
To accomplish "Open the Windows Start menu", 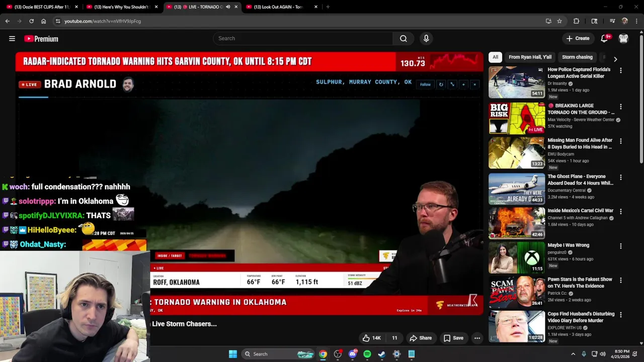I will click(x=232, y=354).
